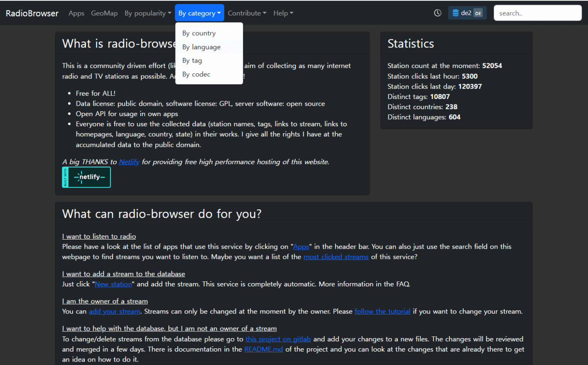Open the Contribute dropdown menu
Screen dimensions: 588x365
[x=247, y=13]
